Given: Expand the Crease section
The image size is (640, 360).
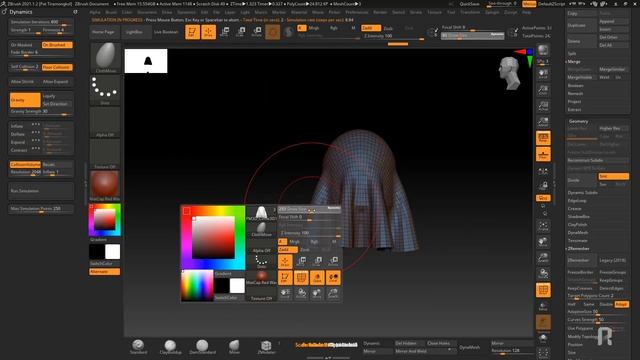Looking at the screenshot, I should pyautogui.click(x=574, y=209).
